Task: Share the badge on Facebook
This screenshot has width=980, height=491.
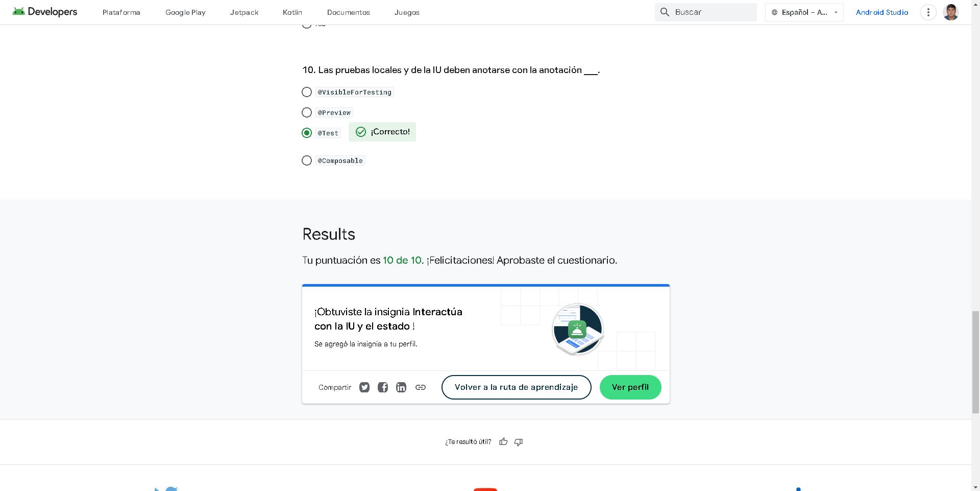Action: [x=382, y=387]
